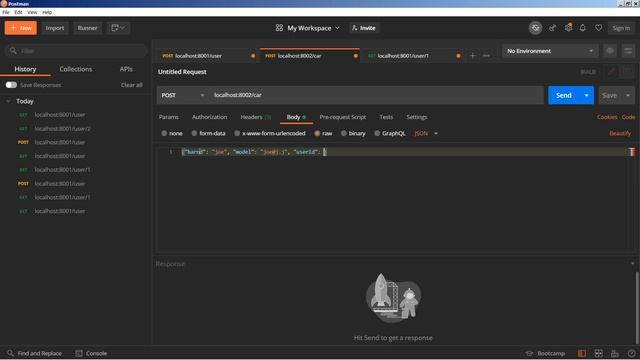
Task: Click the heart icon in header
Action: pyautogui.click(x=598, y=28)
